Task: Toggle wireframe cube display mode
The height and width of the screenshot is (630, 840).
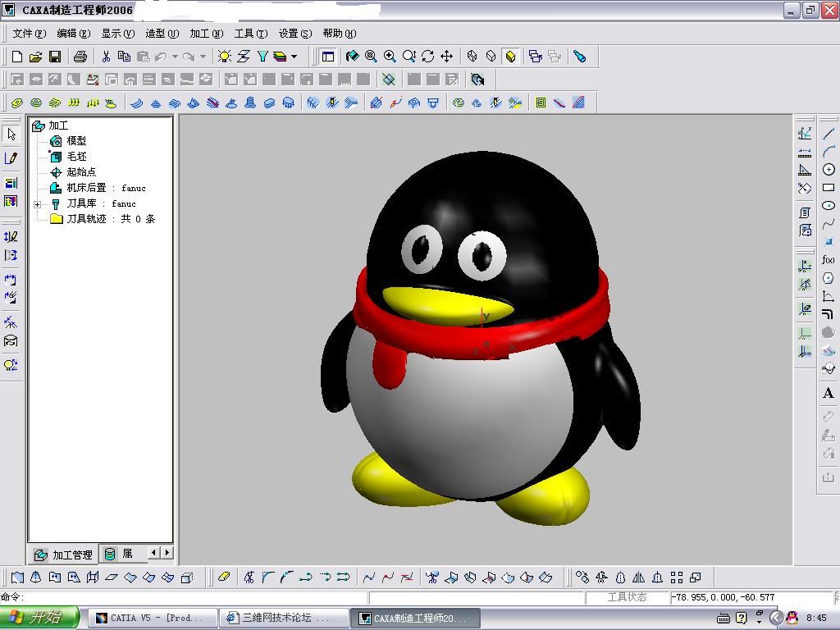Action: (x=472, y=57)
